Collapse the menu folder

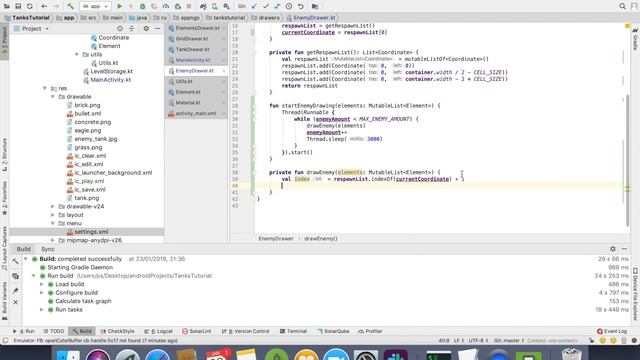click(x=53, y=224)
